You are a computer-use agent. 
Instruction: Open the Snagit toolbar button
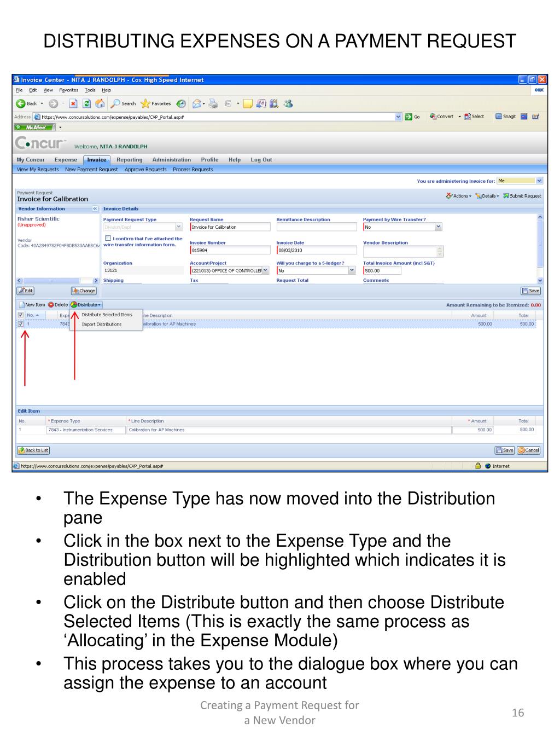tap(505, 117)
